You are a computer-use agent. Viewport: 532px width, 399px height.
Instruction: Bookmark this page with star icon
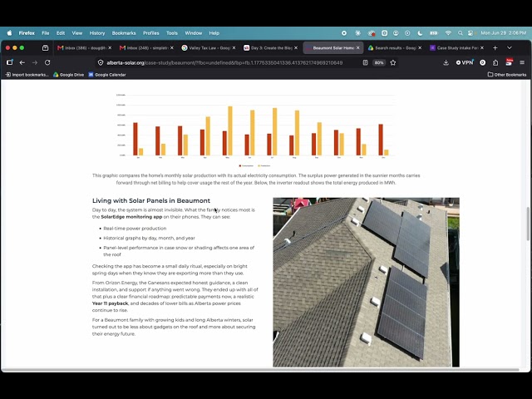tap(393, 62)
